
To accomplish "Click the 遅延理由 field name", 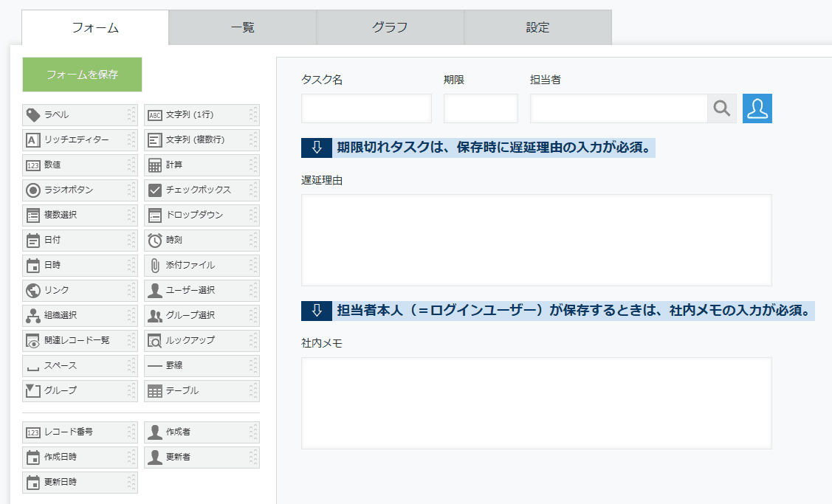I will pos(322,180).
